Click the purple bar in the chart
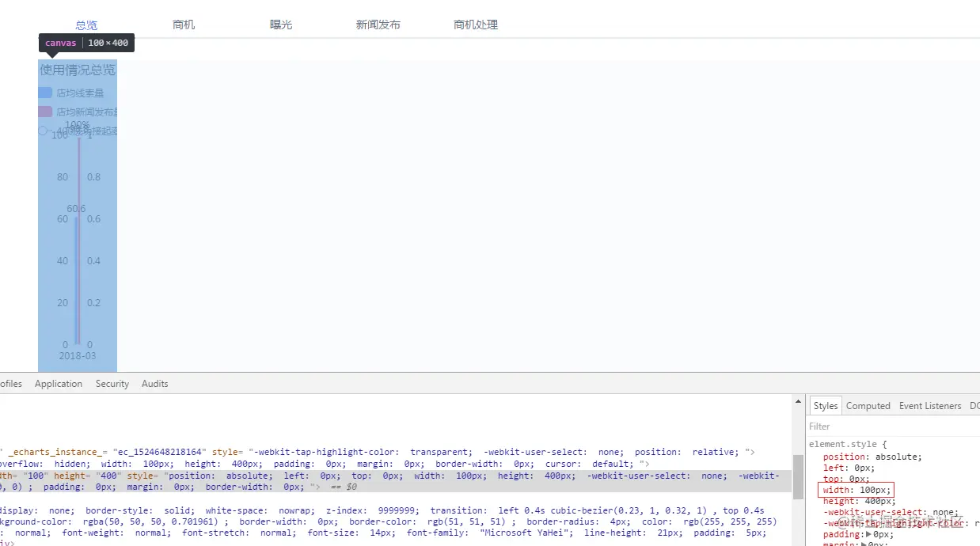This screenshot has width=980, height=546. tap(79, 240)
